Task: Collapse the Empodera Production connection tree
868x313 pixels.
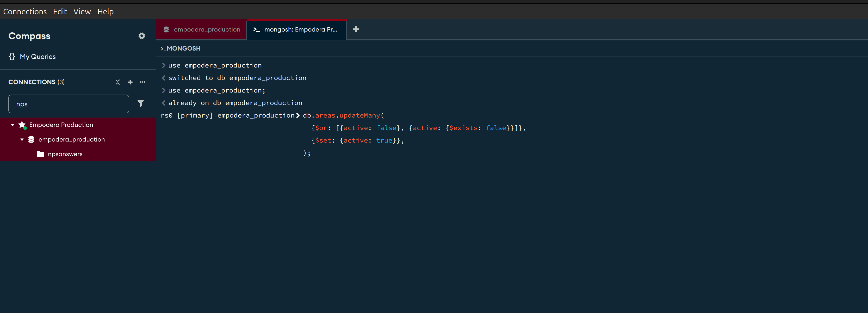Action: (x=13, y=125)
